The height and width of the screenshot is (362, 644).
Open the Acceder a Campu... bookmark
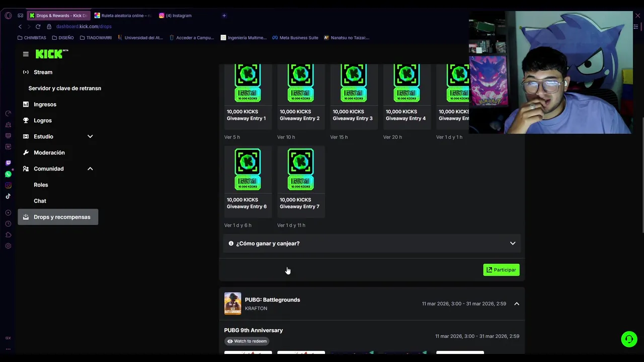(x=192, y=38)
